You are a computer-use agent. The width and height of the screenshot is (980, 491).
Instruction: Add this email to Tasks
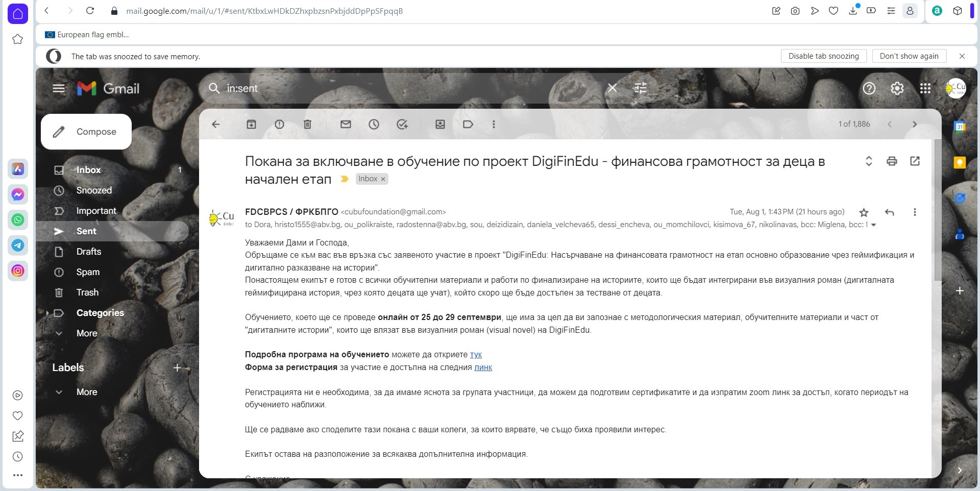point(402,124)
